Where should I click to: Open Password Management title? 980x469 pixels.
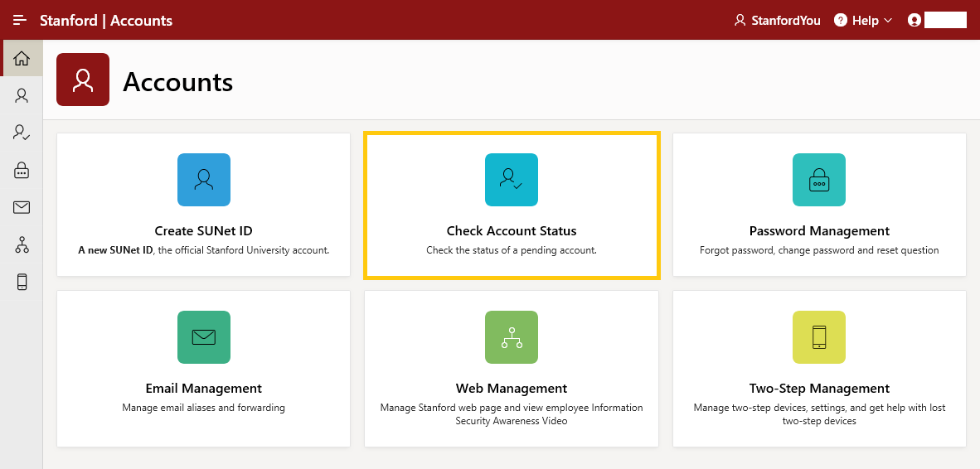pos(819,230)
